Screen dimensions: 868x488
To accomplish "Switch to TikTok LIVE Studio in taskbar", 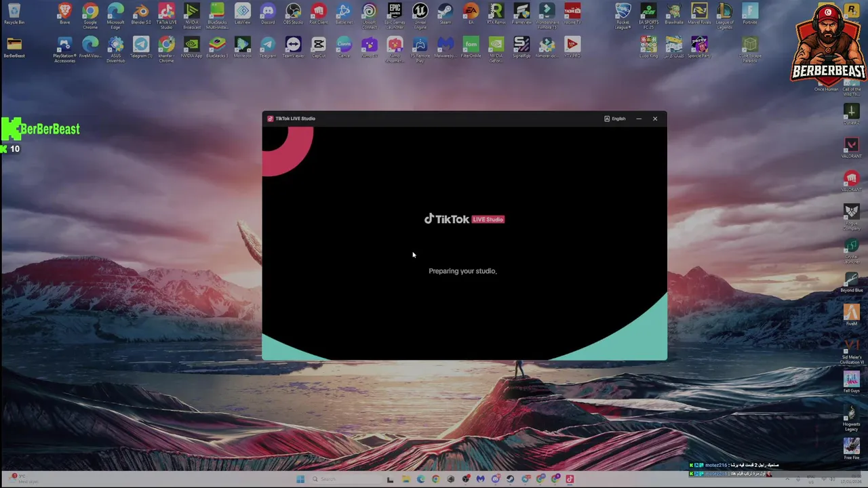I will (x=570, y=479).
